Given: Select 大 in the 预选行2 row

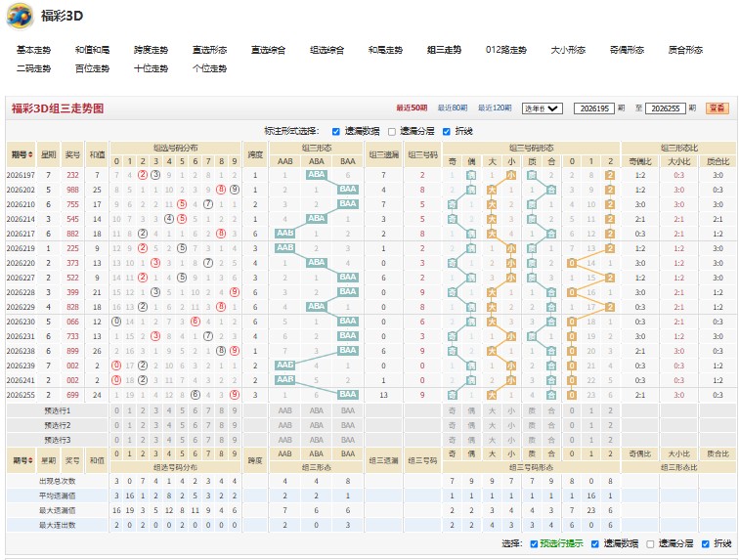Looking at the screenshot, I should point(492,425).
